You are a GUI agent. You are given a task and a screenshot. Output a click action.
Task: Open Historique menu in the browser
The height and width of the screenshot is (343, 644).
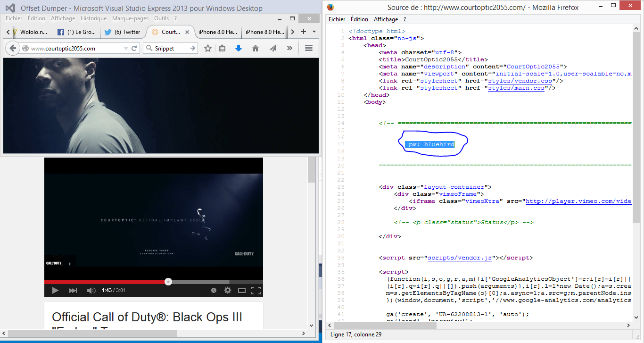click(93, 18)
